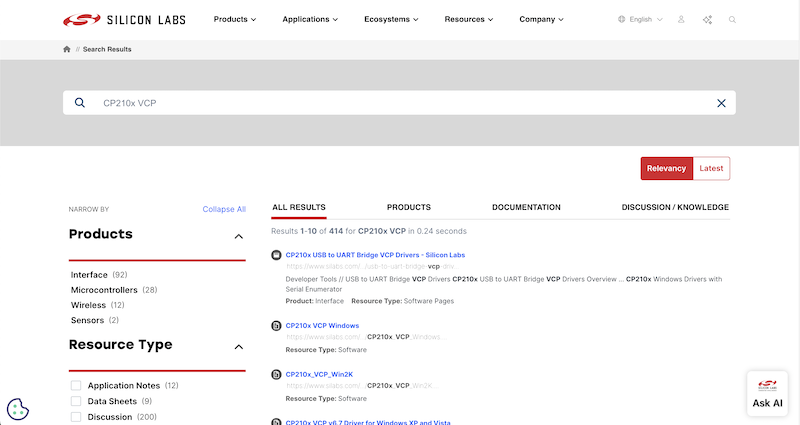Collapse the Resource Type filter section

pyautogui.click(x=238, y=347)
